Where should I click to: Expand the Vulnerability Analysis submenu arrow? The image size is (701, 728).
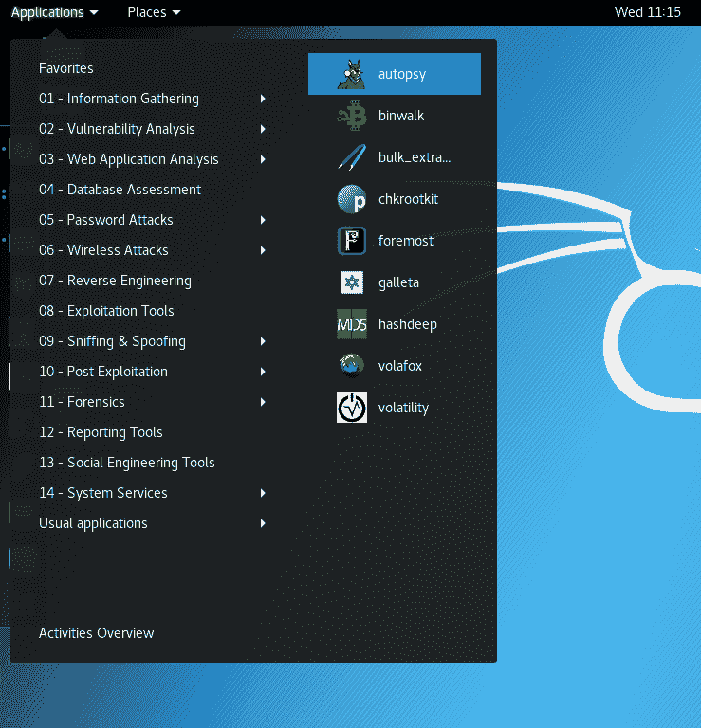[x=263, y=129]
